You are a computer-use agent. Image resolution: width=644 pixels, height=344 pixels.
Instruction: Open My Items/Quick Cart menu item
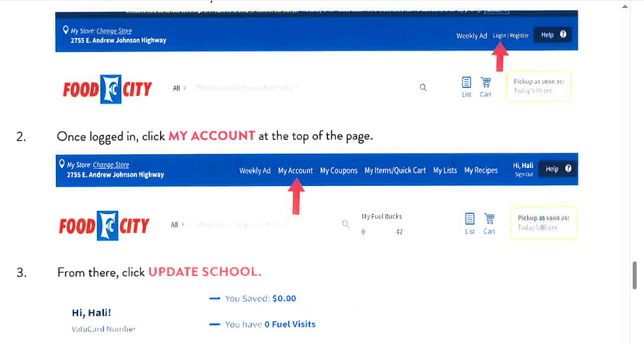[x=395, y=171]
